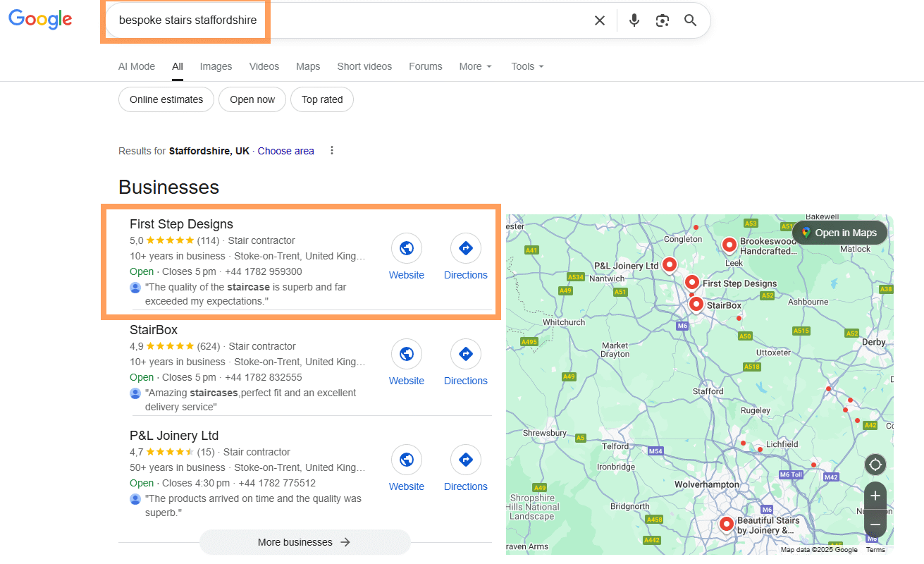924x564 pixels.
Task: Open the P&L Joinery Ltd website icon
Action: (x=406, y=460)
